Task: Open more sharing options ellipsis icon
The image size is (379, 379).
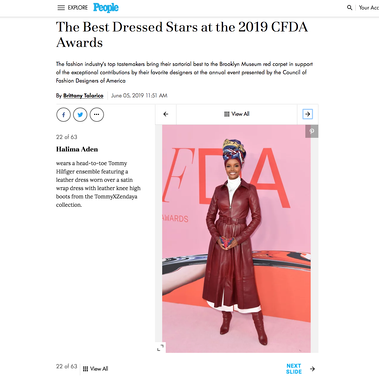Action: (97, 115)
